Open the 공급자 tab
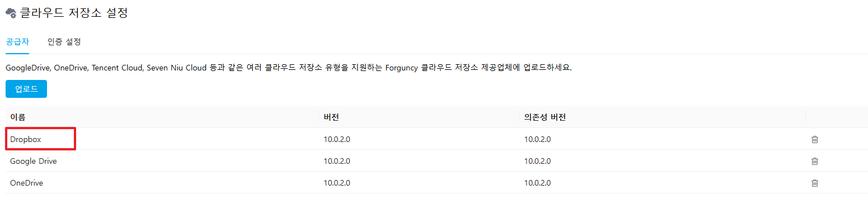This screenshot has height=213, width=868. coord(17,42)
